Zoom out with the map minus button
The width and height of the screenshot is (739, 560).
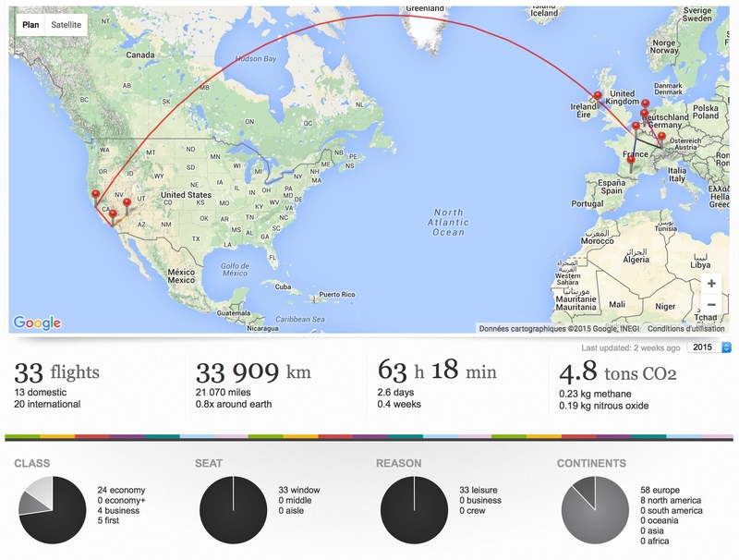(x=711, y=305)
